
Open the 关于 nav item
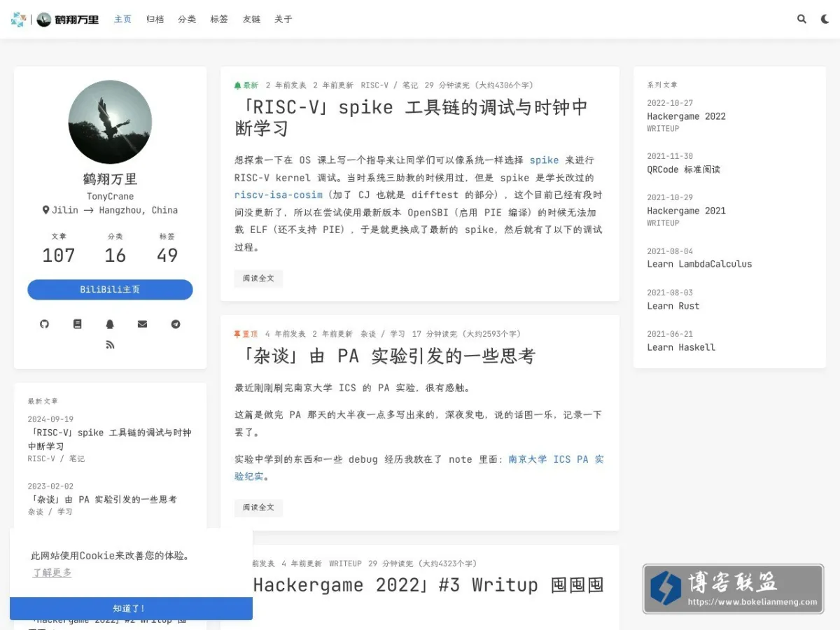point(283,20)
